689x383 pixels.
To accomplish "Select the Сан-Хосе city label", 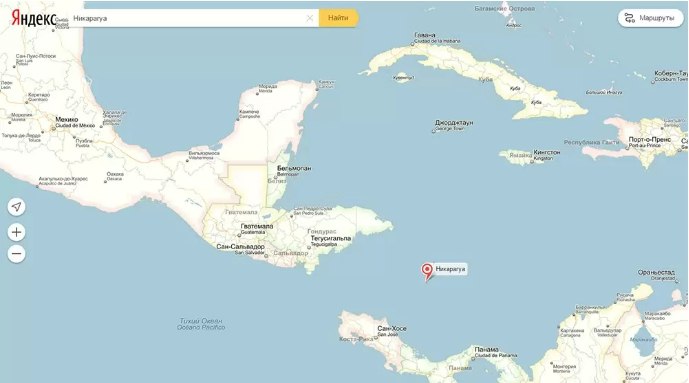I will pyautogui.click(x=392, y=328).
